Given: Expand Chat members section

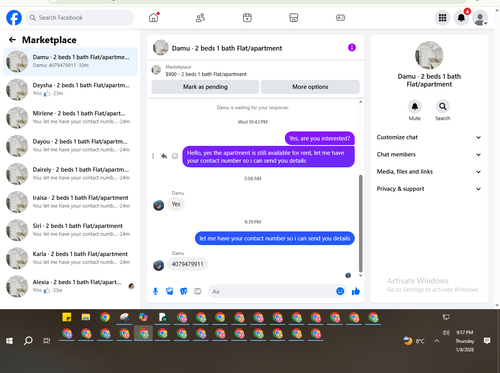Looking at the screenshot, I should pyautogui.click(x=429, y=154).
